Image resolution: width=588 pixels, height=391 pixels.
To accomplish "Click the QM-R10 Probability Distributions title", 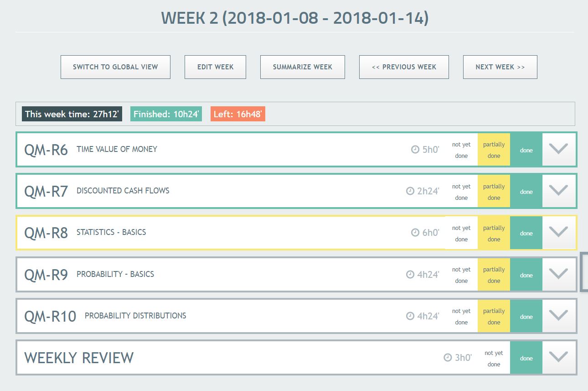I will coord(135,316).
